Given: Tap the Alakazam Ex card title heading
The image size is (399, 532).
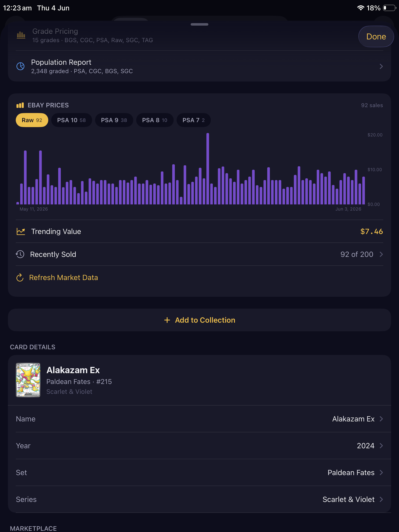Looking at the screenshot, I should [73, 370].
